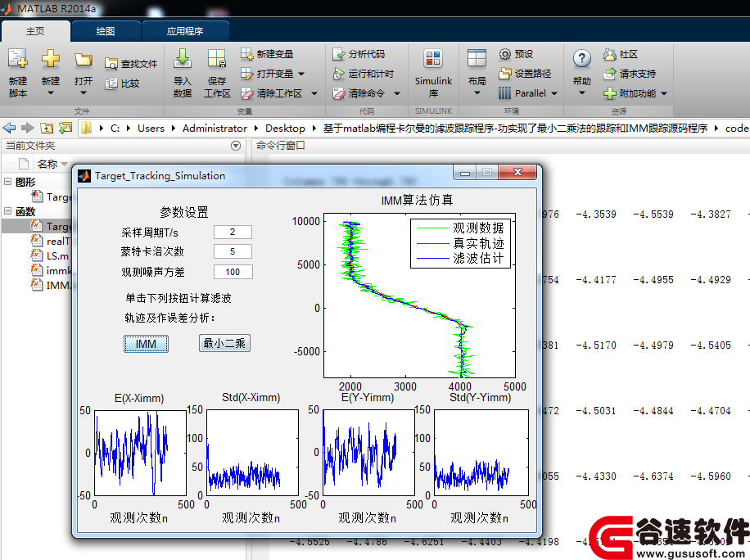Open the Open Variable (打开变量) dropdown arrow

[x=301, y=74]
